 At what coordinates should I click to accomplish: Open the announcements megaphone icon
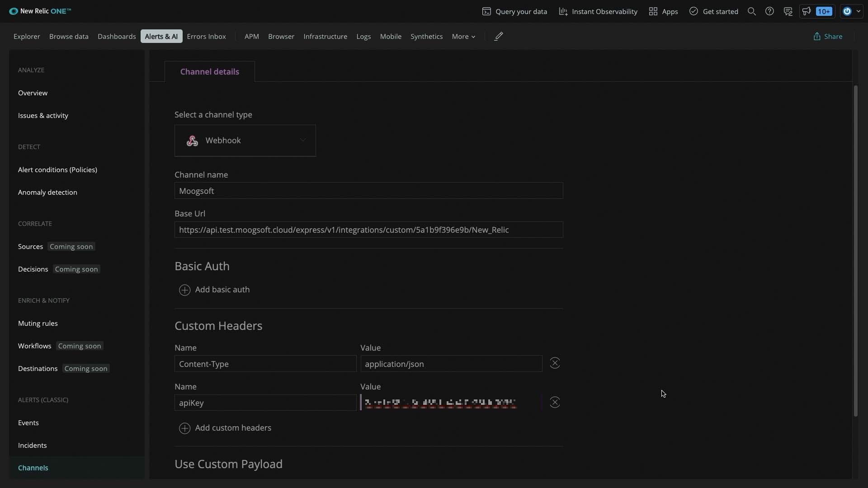807,11
